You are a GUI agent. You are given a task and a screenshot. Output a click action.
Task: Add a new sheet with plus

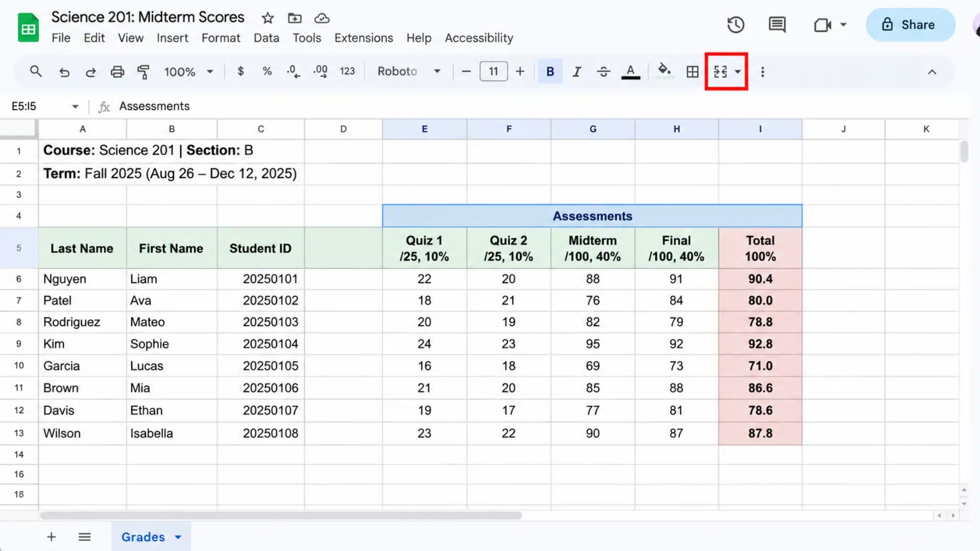(x=51, y=537)
